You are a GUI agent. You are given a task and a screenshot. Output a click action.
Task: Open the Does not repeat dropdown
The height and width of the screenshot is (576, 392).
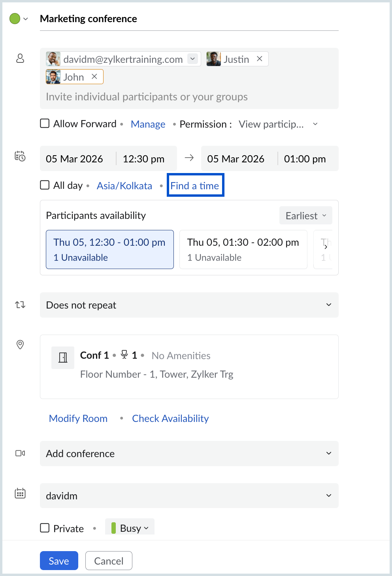tap(189, 305)
